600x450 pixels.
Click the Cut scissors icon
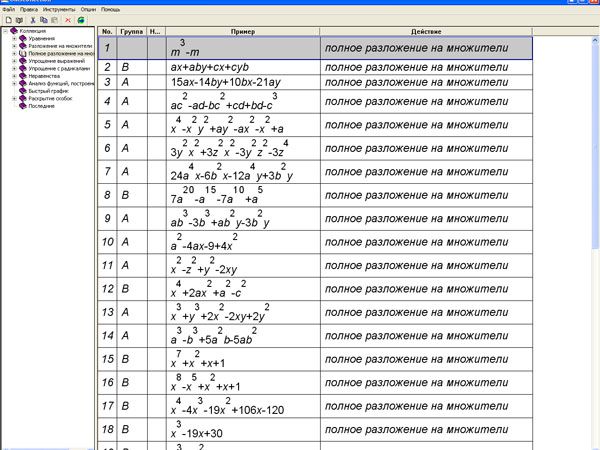click(x=31, y=19)
